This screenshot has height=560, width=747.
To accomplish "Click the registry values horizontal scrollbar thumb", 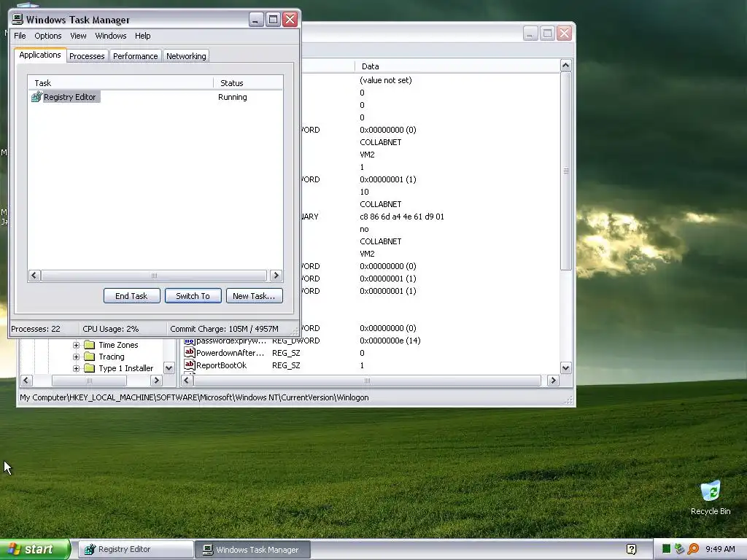I will tap(367, 381).
